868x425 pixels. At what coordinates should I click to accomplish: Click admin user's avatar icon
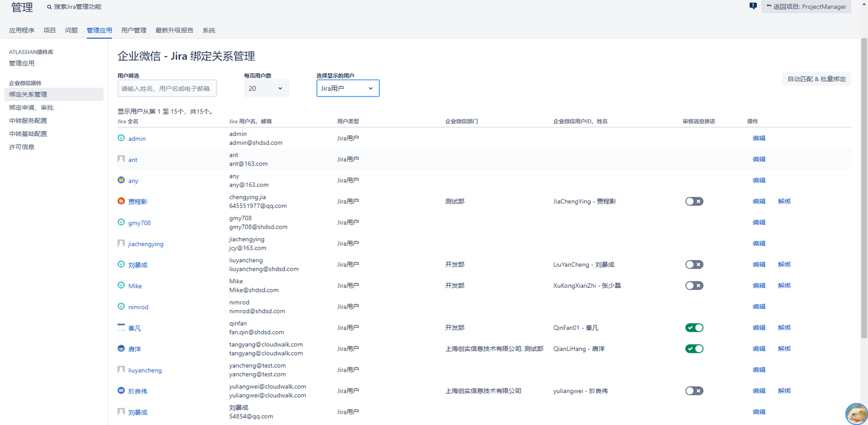pos(121,138)
